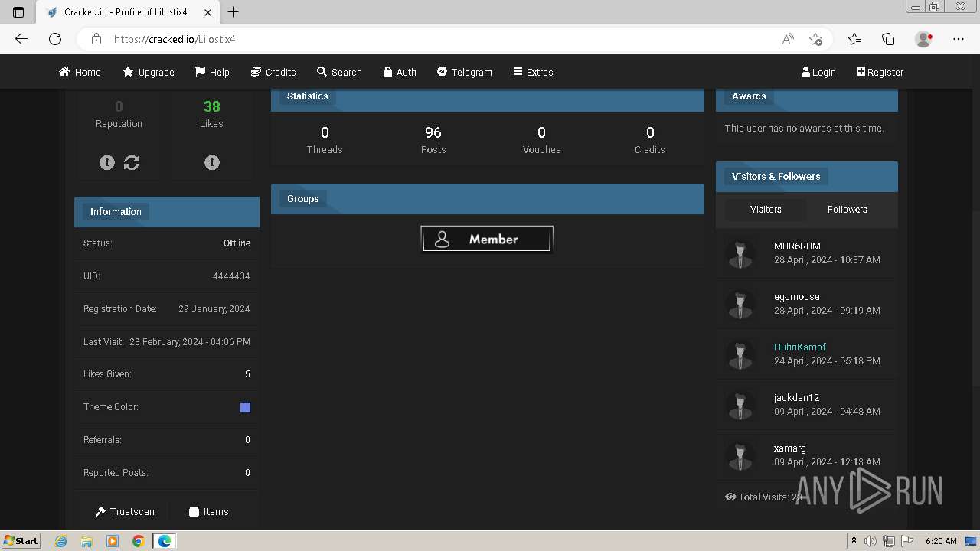Open the Help menu item

point(212,72)
